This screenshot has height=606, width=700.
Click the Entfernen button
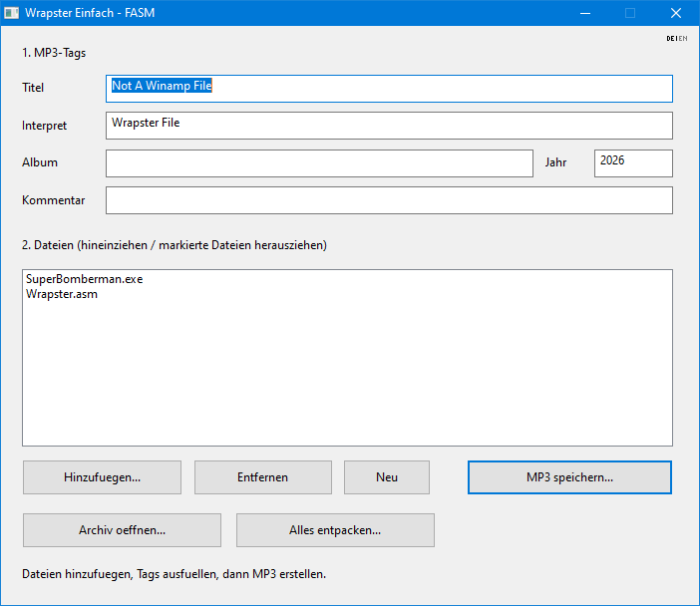click(x=262, y=477)
